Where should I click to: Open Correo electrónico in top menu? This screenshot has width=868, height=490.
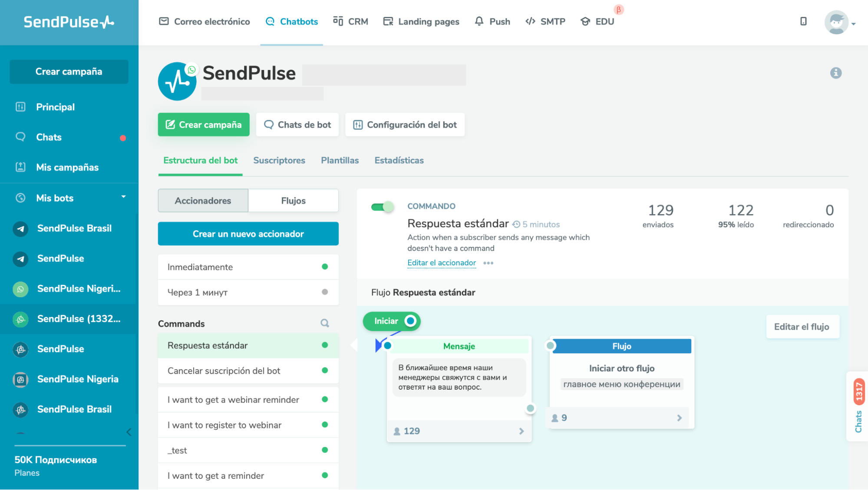(x=205, y=22)
